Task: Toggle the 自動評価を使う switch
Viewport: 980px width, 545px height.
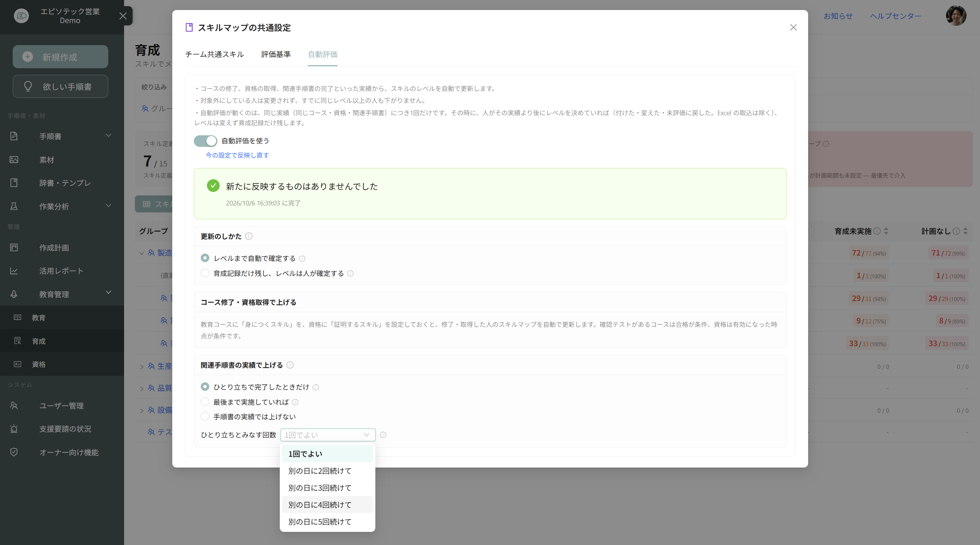Action: pos(205,141)
